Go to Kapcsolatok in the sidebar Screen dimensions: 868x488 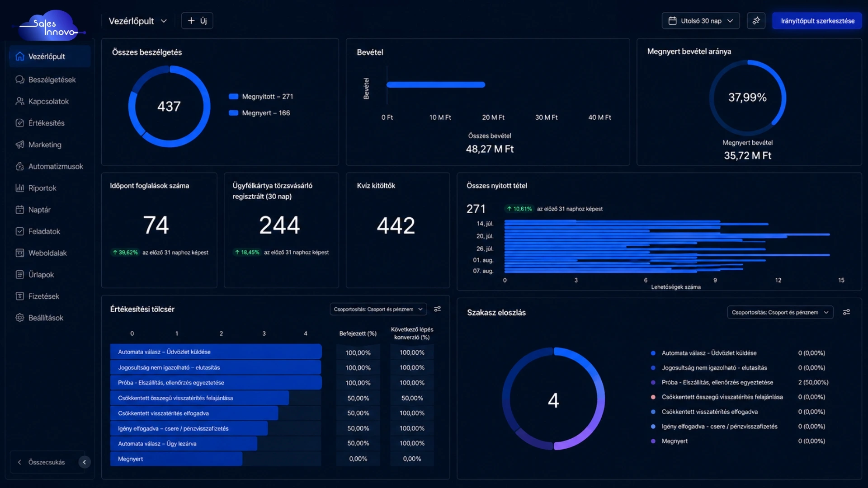(x=50, y=101)
